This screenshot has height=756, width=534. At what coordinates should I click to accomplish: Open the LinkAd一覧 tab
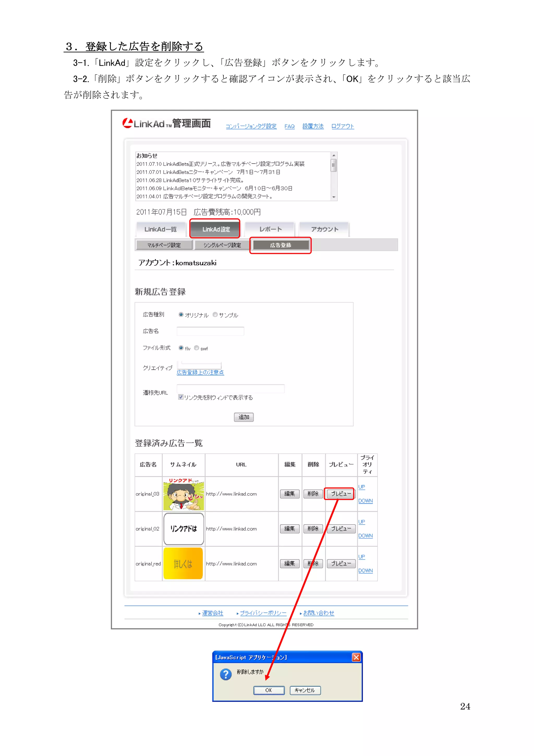pos(161,229)
